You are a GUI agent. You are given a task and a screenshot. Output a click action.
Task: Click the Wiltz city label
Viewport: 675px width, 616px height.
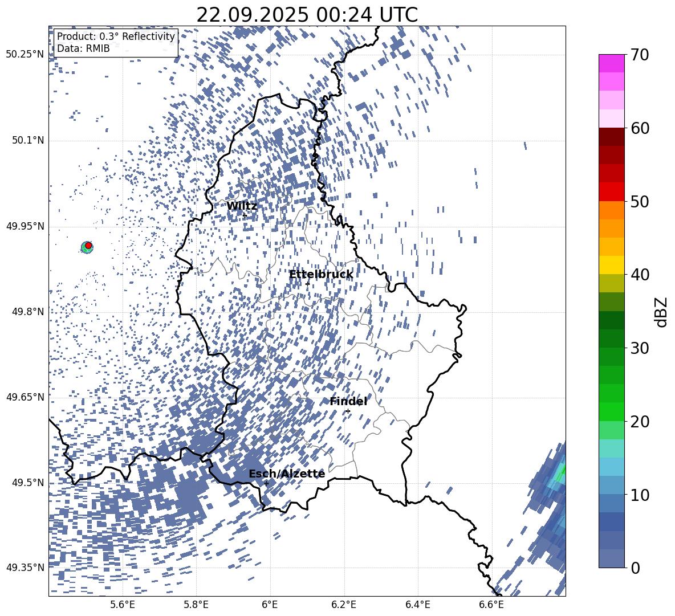tap(242, 206)
